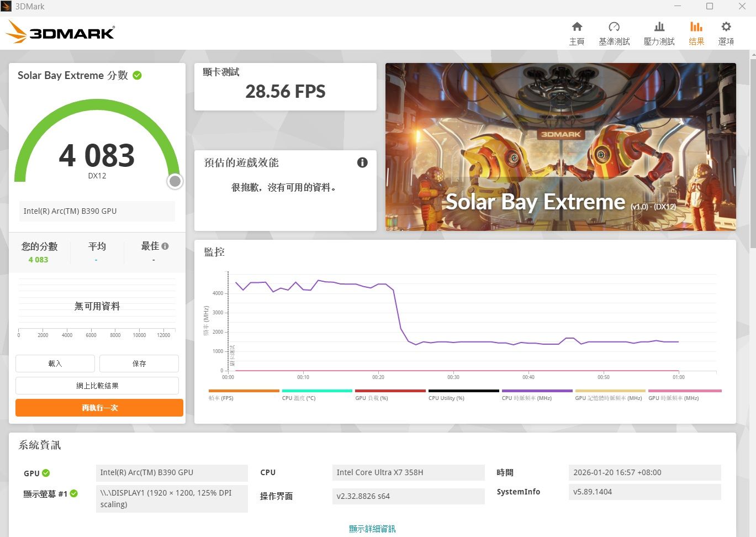756x537 pixels.
Task: Toggle the GPU 時脈頻率 (MHz) chart series
Action: tap(685, 394)
